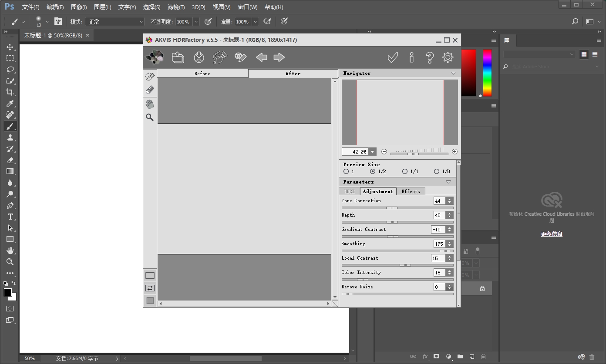This screenshot has height=364, width=606.
Task: Click AKVIS undo left arrow
Action: click(261, 57)
